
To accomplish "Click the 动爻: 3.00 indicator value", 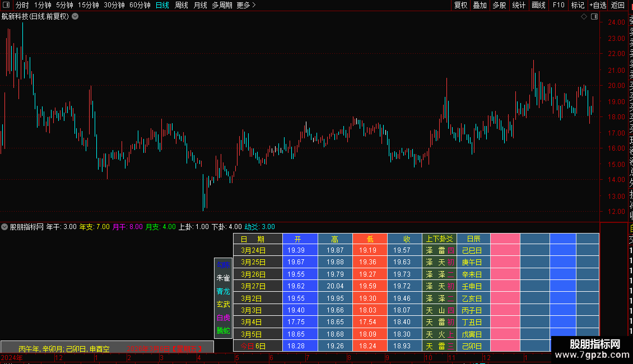I will pyautogui.click(x=259, y=227).
